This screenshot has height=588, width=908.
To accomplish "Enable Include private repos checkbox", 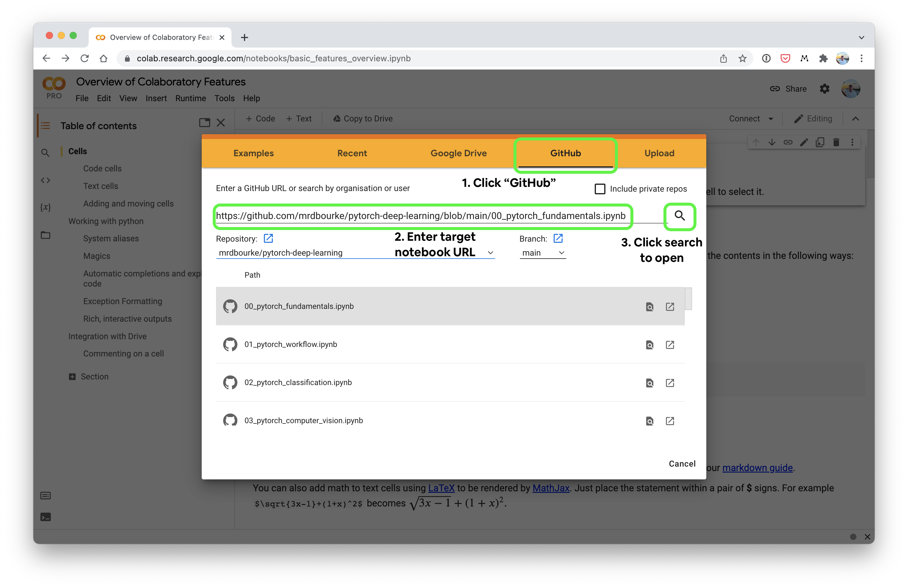I will pos(600,189).
